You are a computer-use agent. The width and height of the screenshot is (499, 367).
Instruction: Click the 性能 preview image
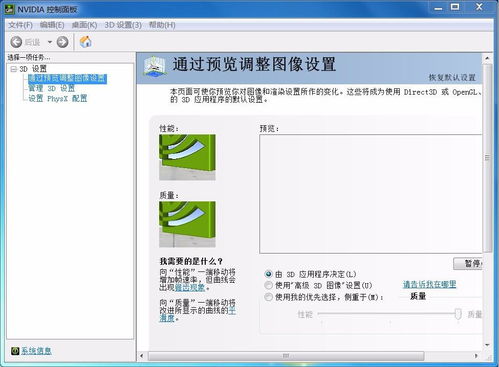pyautogui.click(x=187, y=157)
